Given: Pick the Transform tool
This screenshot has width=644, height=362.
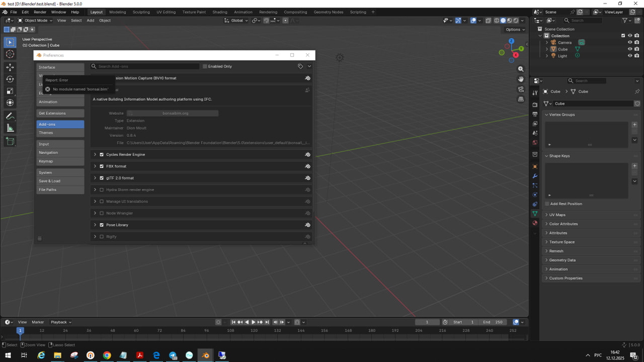Looking at the screenshot, I should point(10,102).
